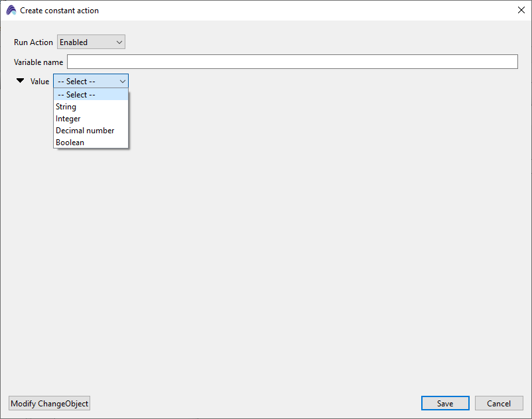Choose the highlighted '-- Select --' list option
The height and width of the screenshot is (419, 532).
(x=90, y=95)
